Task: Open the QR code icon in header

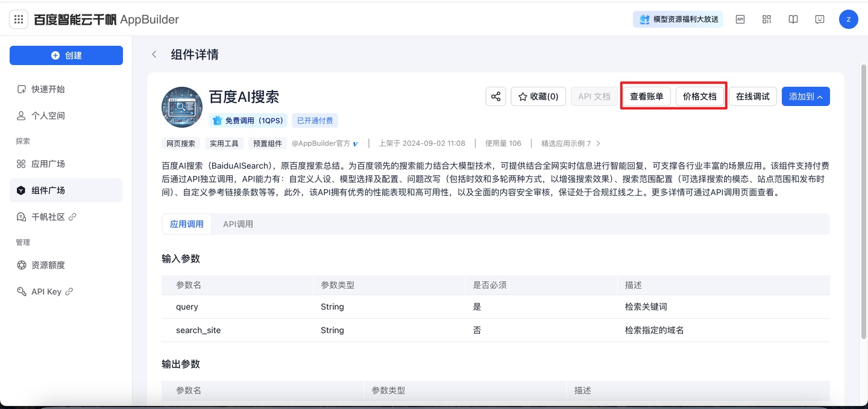Action: (767, 19)
